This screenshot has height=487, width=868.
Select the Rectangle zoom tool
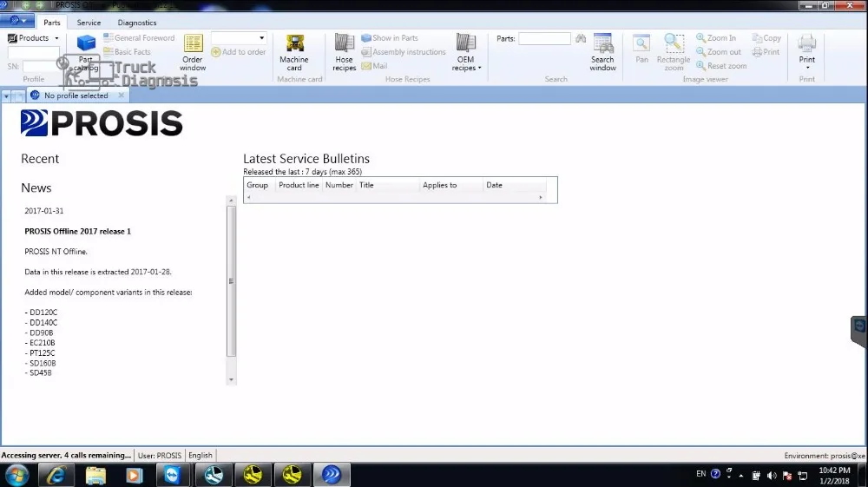[x=674, y=53]
